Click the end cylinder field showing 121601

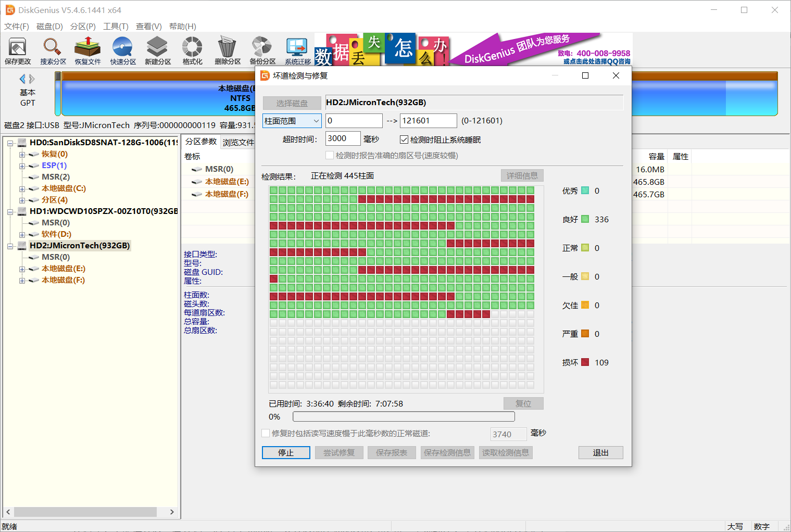pyautogui.click(x=428, y=121)
